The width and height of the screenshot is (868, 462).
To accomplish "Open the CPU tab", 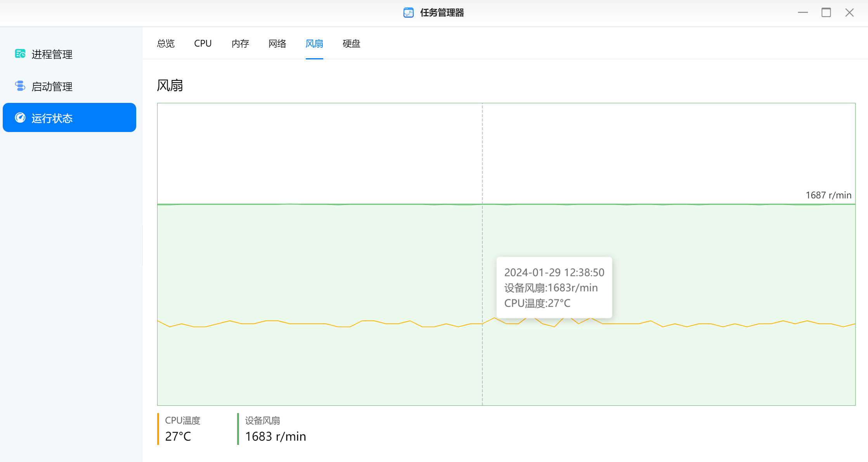I will click(x=203, y=43).
